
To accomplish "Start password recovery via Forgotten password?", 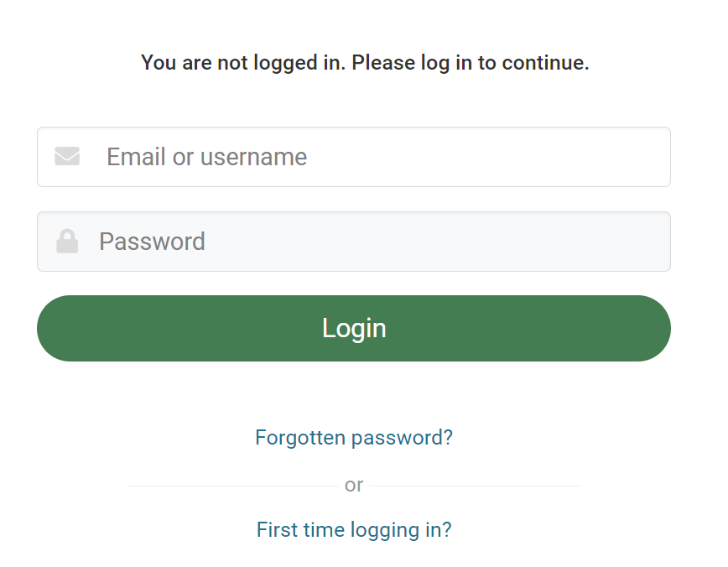I will point(353,437).
